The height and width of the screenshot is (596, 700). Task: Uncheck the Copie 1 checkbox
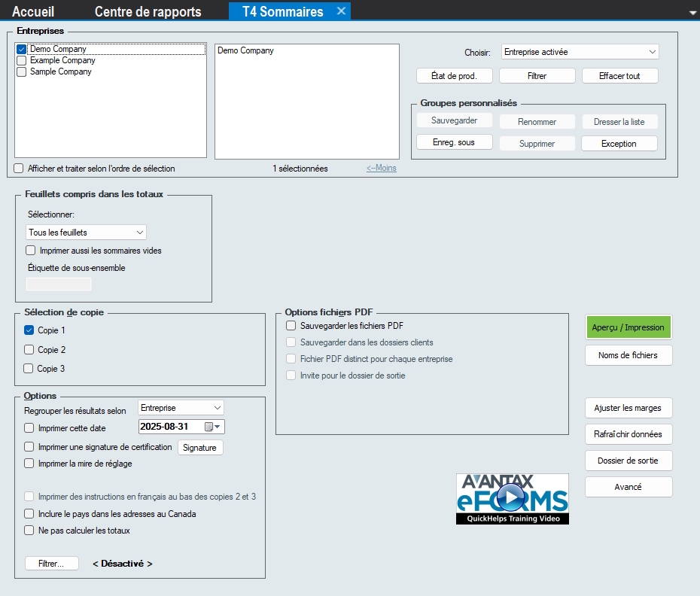click(29, 330)
